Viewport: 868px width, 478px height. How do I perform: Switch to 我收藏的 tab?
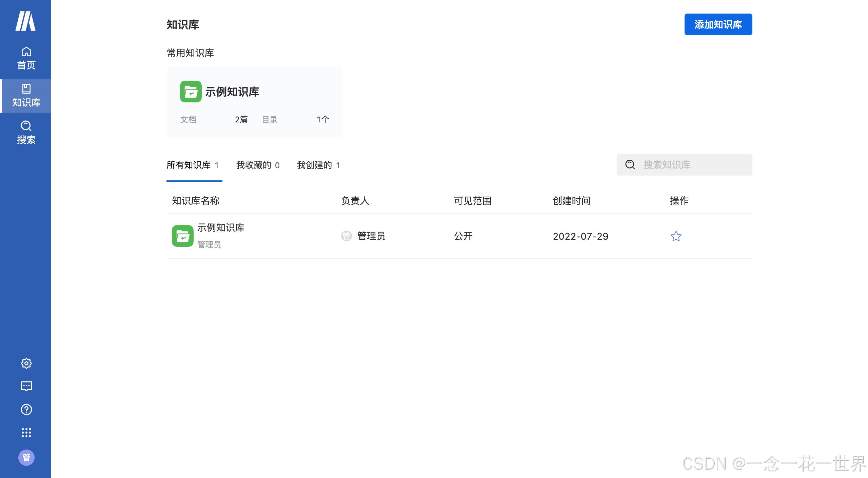click(x=258, y=165)
